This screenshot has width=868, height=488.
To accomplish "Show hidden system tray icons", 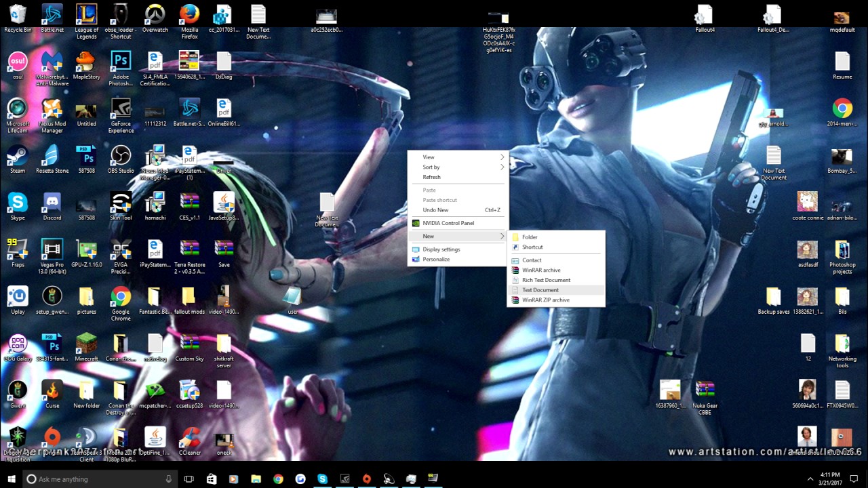I will click(810, 479).
